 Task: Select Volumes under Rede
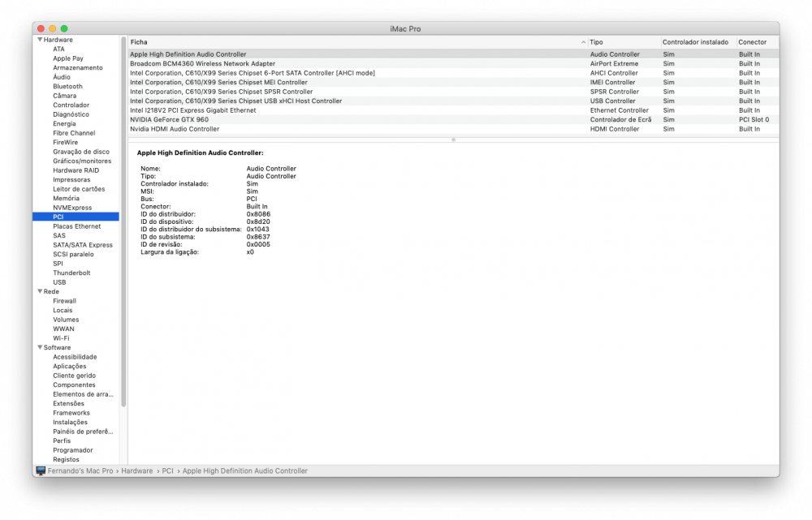[x=66, y=320]
